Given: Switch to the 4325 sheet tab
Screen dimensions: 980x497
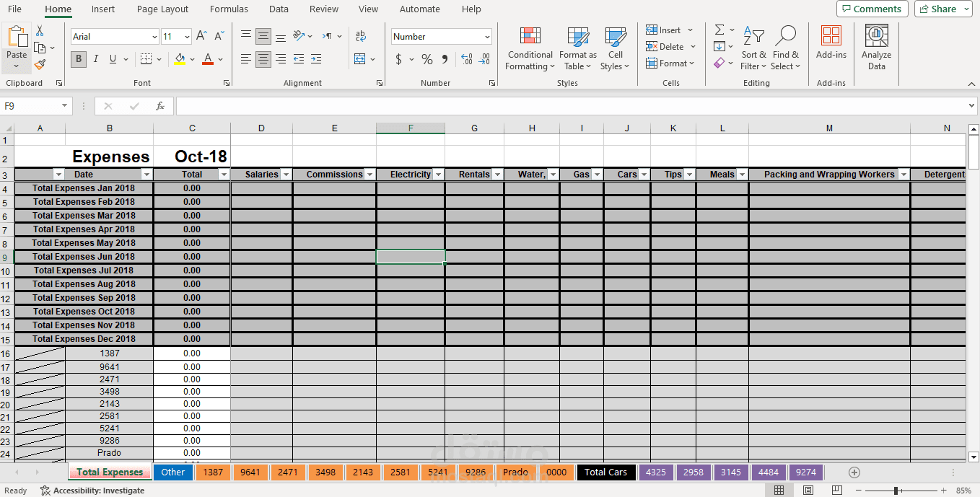Looking at the screenshot, I should 656,472.
